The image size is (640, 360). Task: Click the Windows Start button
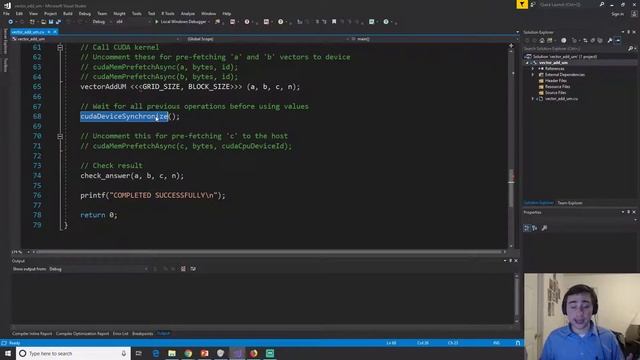[x=8, y=353]
